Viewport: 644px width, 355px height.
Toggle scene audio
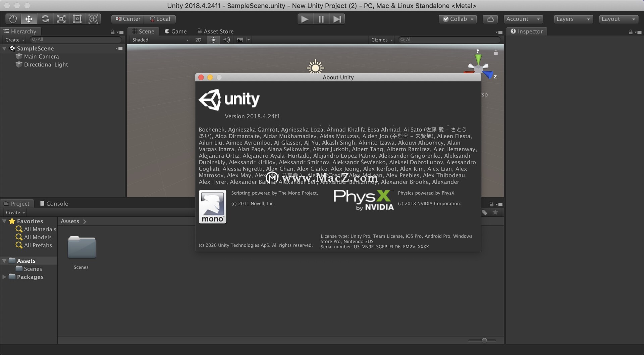pos(227,40)
